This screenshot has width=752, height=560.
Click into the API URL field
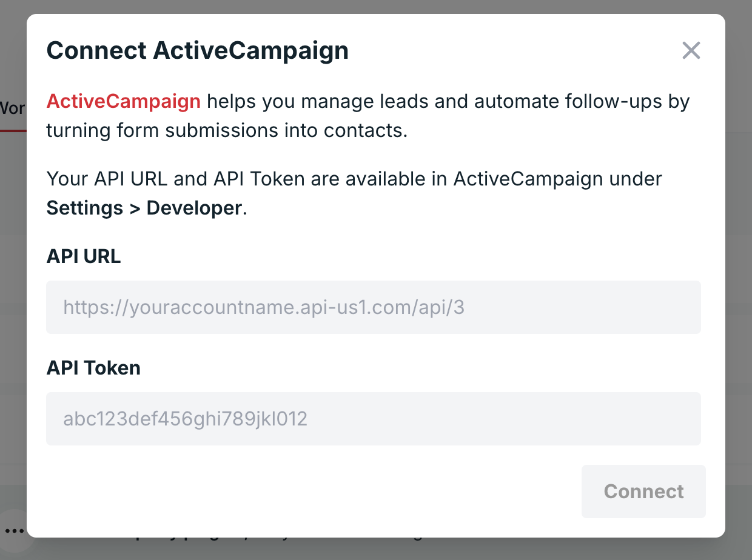(x=373, y=307)
